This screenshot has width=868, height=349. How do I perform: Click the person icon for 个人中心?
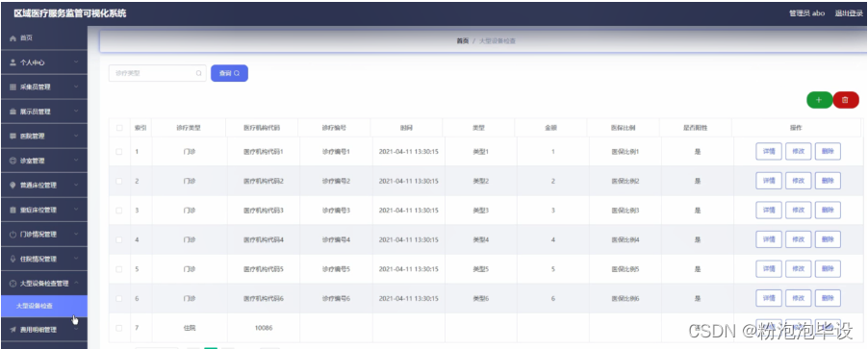13,62
